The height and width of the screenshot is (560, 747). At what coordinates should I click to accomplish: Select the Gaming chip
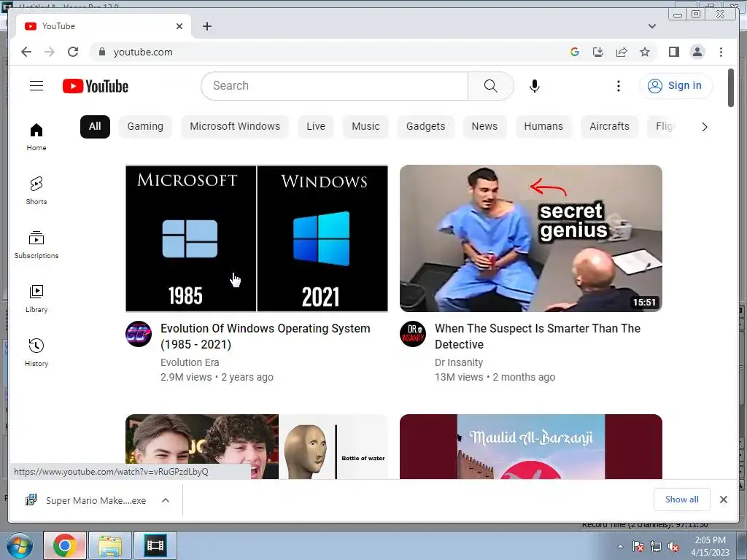pos(145,127)
